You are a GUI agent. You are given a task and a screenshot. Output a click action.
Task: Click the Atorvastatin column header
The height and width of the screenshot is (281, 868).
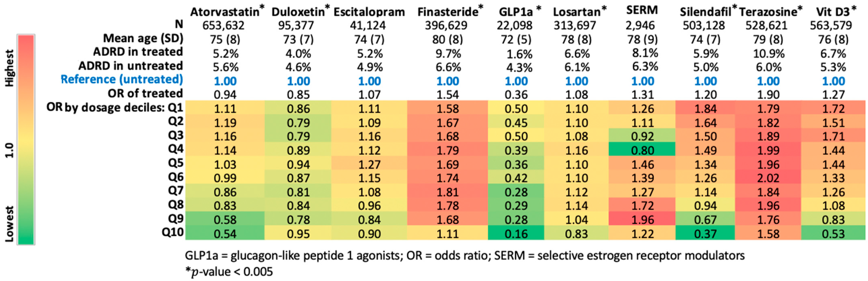pyautogui.click(x=225, y=12)
